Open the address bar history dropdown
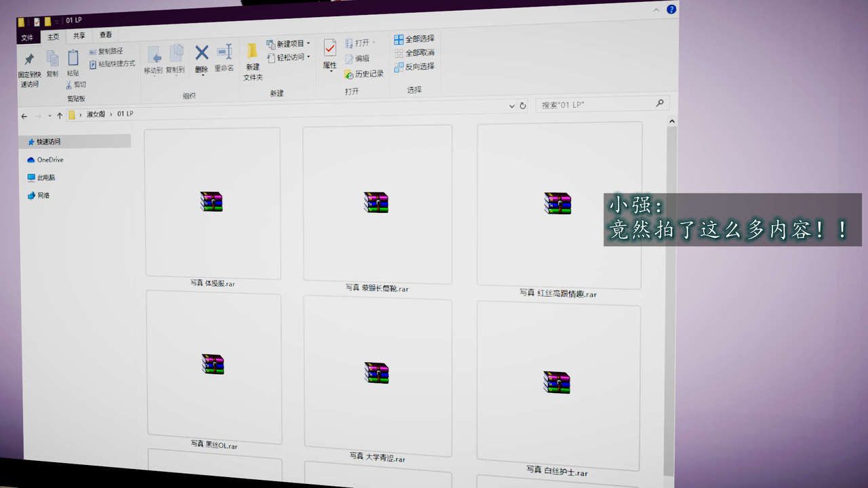The height and width of the screenshot is (488, 868). [x=512, y=106]
